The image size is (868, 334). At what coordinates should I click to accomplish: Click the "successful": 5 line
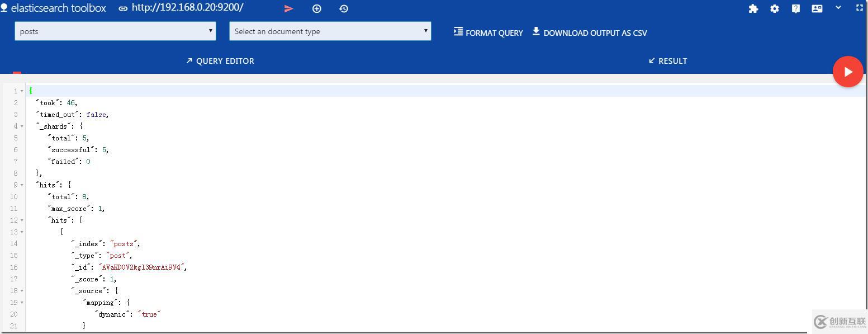pos(78,150)
